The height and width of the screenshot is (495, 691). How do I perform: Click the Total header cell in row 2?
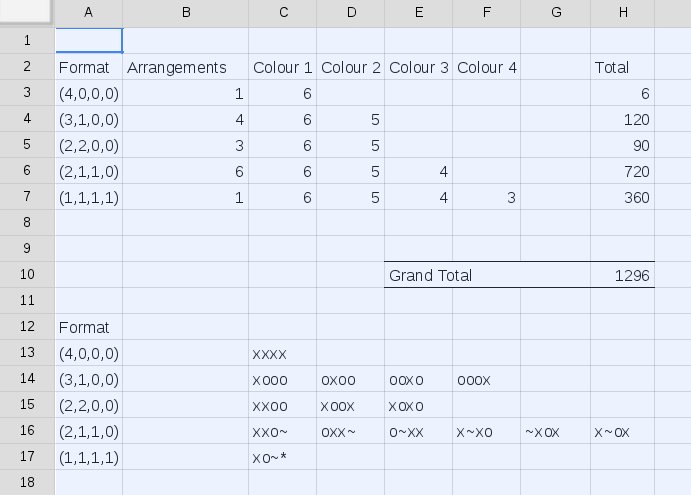pyautogui.click(x=622, y=68)
